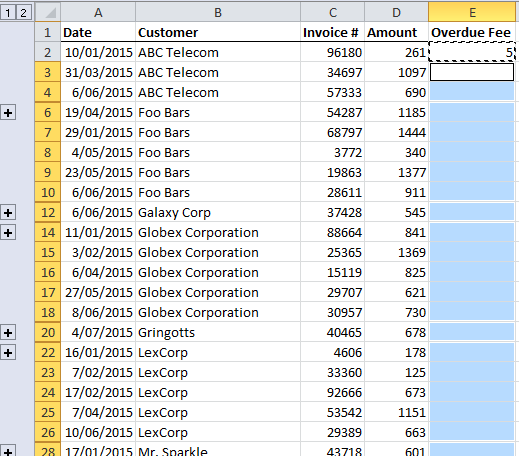
Task: Click invoice number 68797
Action: click(332, 132)
